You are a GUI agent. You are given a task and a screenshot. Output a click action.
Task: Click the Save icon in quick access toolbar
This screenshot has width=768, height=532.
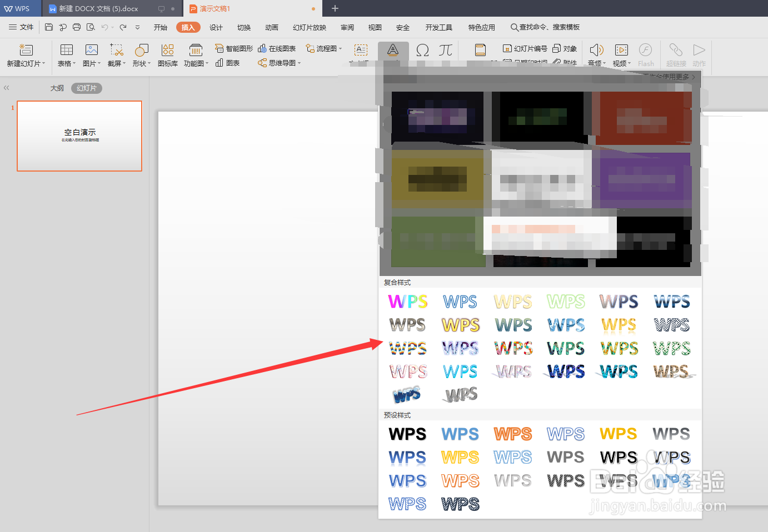pyautogui.click(x=49, y=27)
